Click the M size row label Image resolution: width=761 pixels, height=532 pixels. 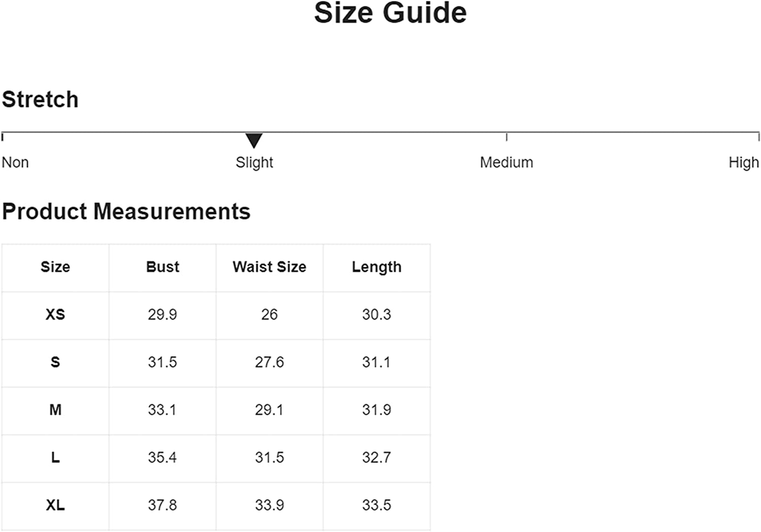coord(55,410)
